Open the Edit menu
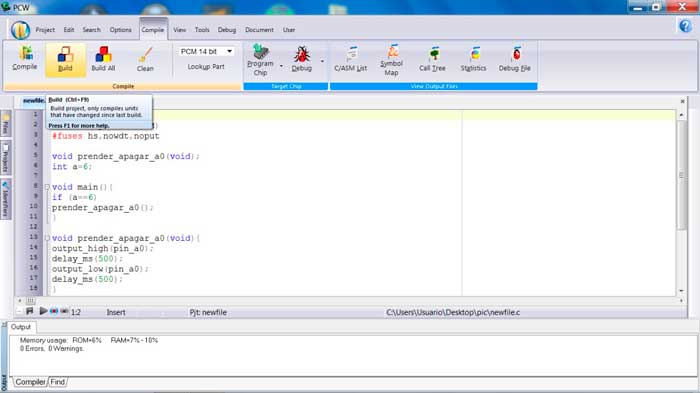The height and width of the screenshot is (393, 700). (69, 30)
